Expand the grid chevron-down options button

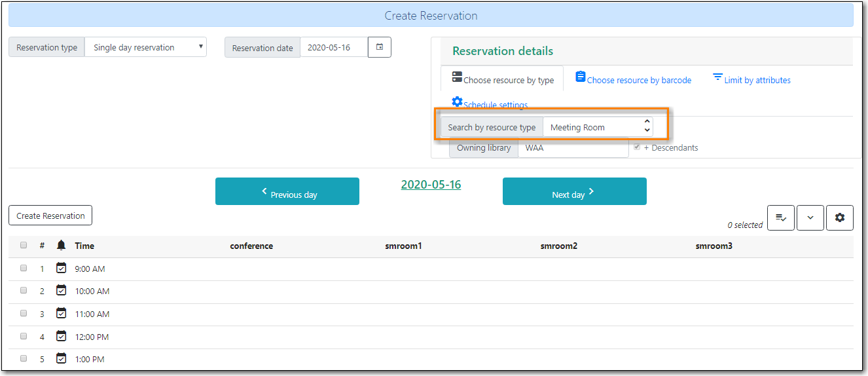tap(810, 217)
